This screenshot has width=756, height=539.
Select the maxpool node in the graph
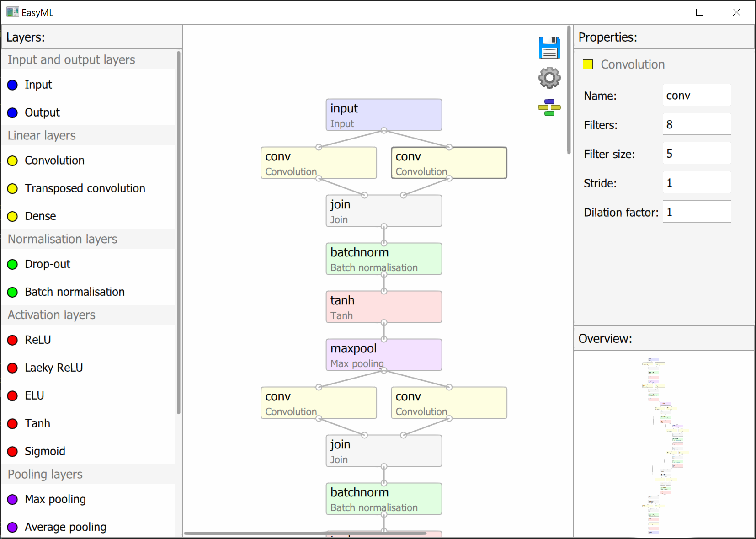[x=383, y=355]
